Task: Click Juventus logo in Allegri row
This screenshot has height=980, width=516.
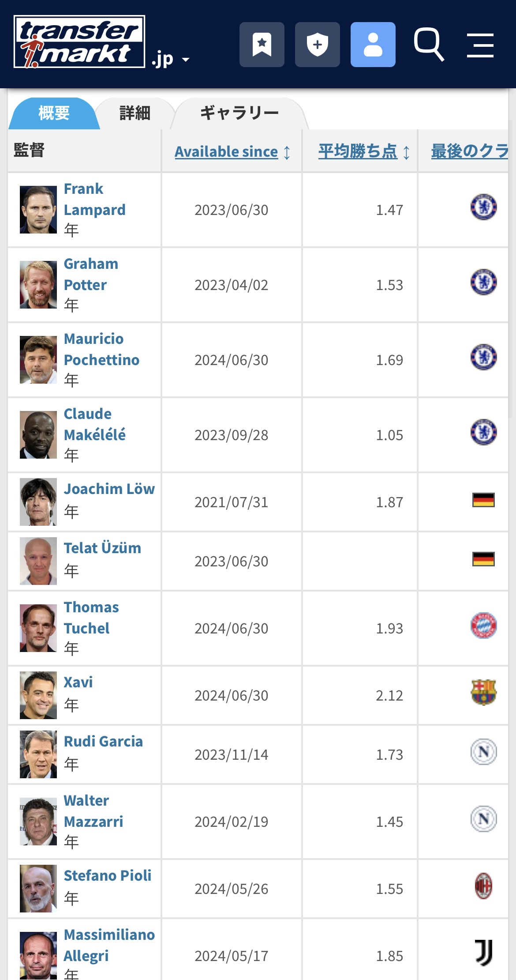Action: tap(483, 953)
